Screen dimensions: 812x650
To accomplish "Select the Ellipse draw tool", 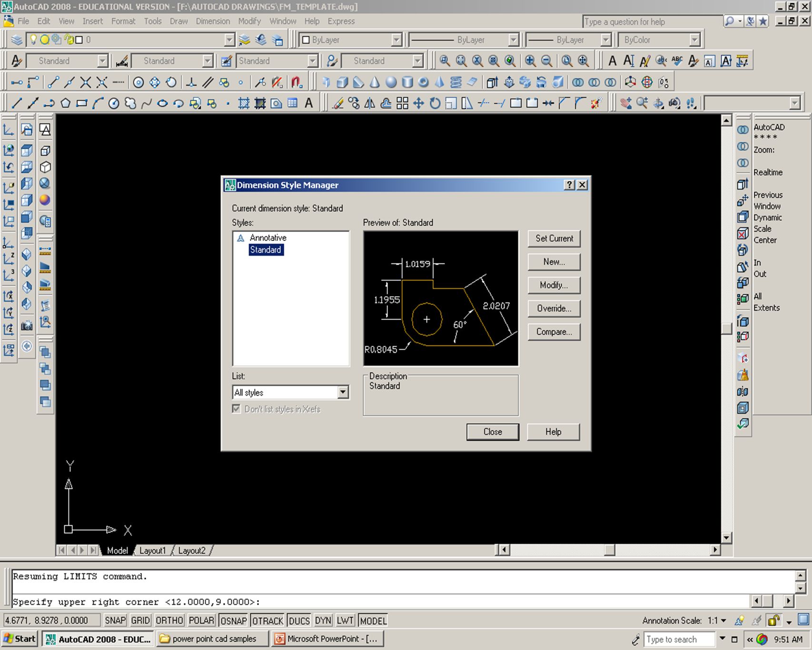I will tap(162, 103).
